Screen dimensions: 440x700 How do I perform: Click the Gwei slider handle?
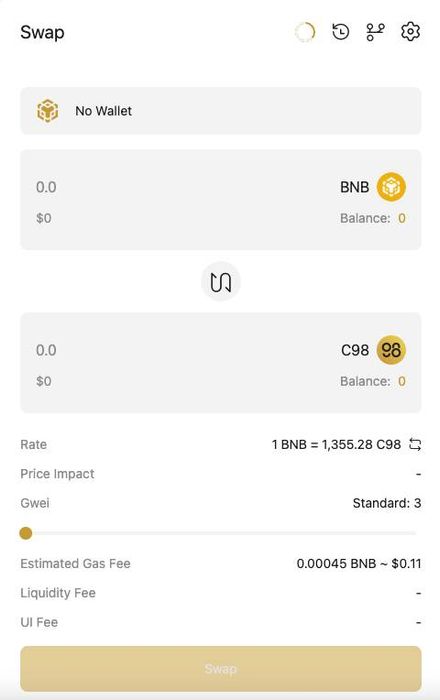(x=26, y=533)
